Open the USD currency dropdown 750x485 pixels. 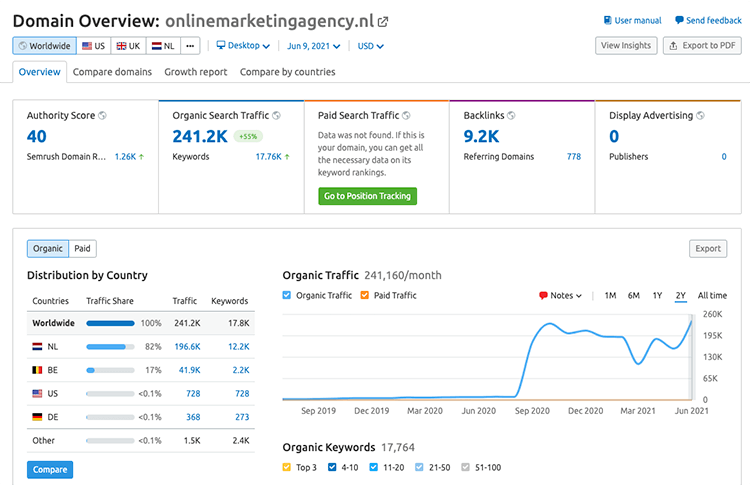370,46
